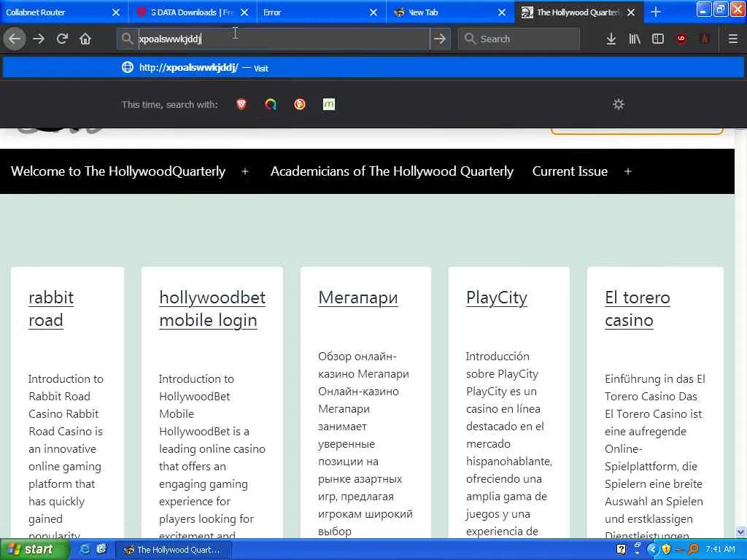
Task: Reload the current page
Action: [x=62, y=39]
